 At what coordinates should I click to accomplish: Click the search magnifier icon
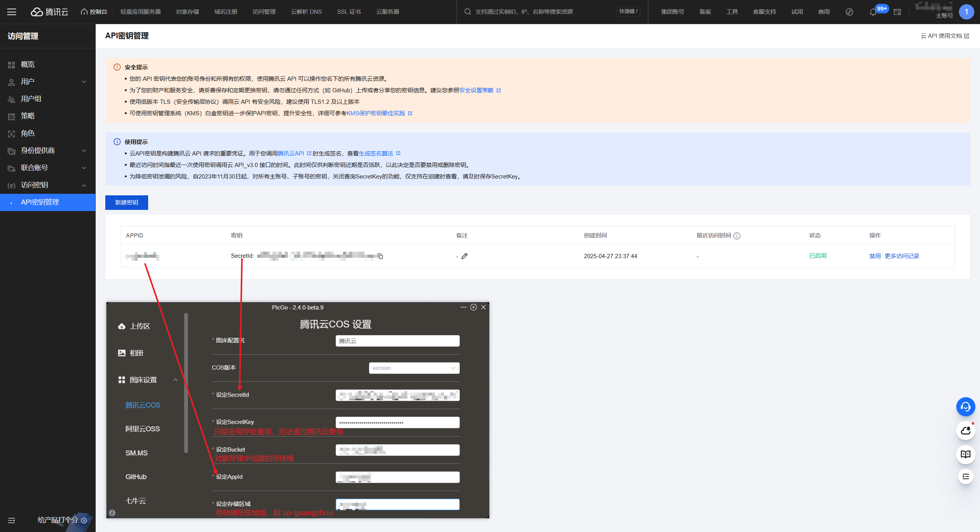click(467, 12)
